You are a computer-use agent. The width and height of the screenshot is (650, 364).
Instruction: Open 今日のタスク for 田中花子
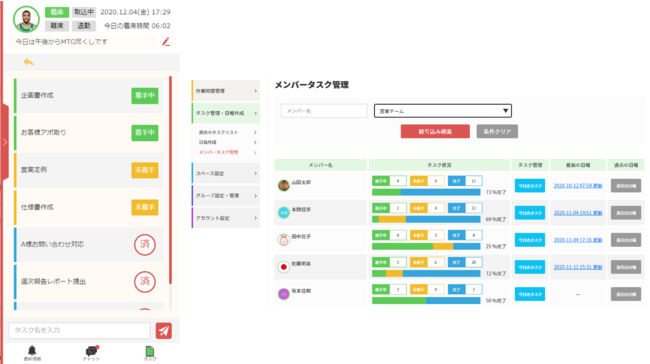point(530,240)
